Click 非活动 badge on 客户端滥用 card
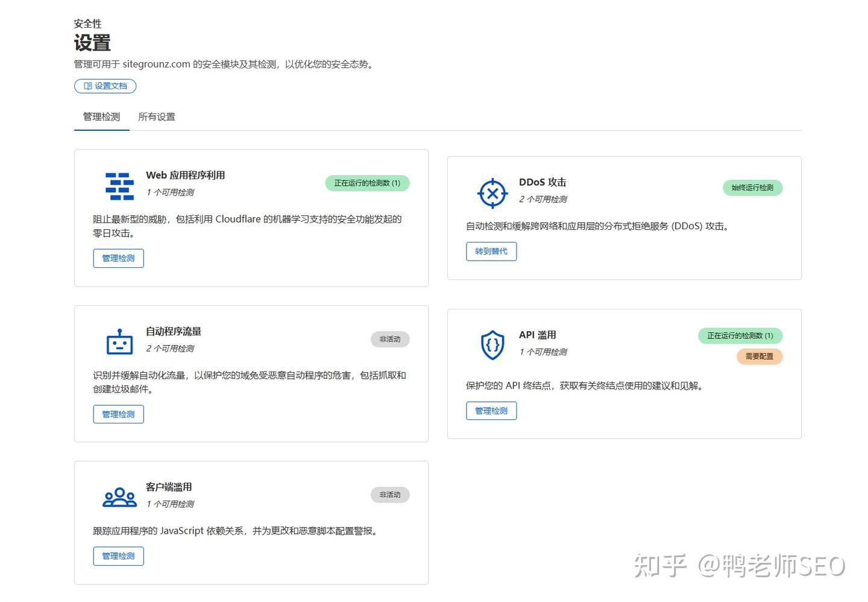This screenshot has height=602, width=868. 390,495
